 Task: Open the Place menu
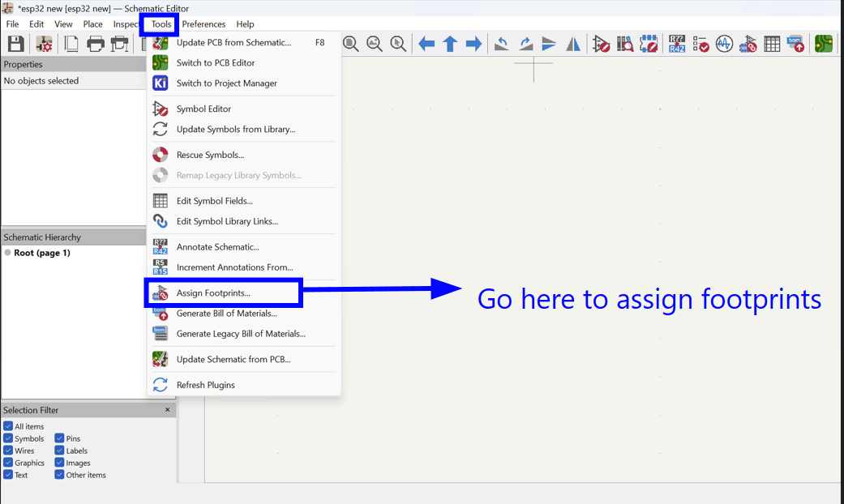(x=92, y=24)
